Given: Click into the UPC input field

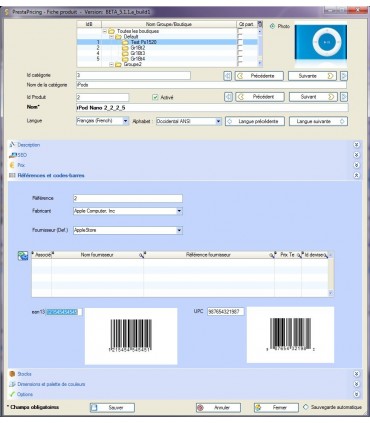Looking at the screenshot, I should (225, 312).
